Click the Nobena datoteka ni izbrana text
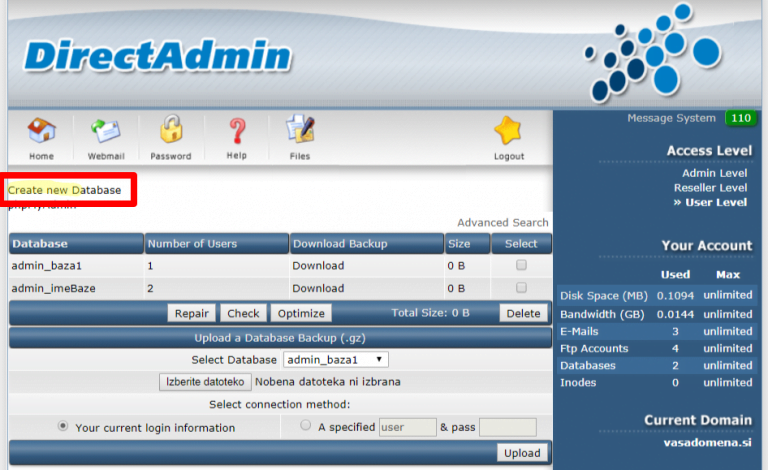 coord(328,382)
